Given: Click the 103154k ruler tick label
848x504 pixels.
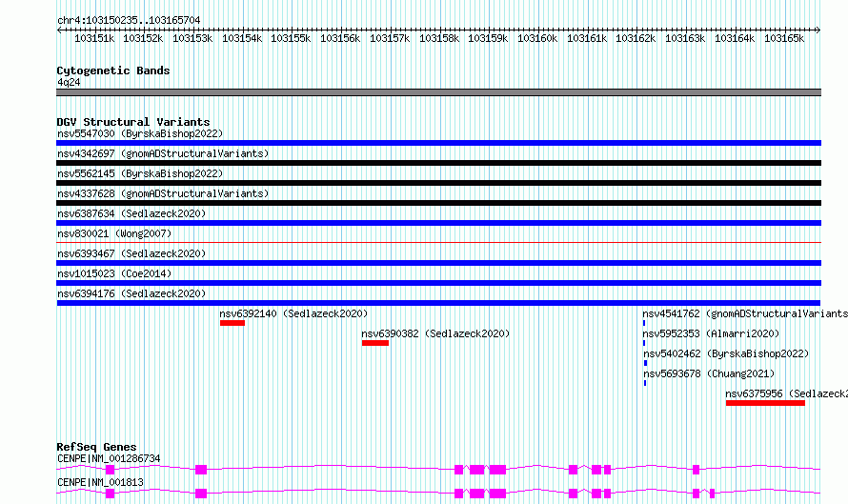Looking at the screenshot, I should pyautogui.click(x=242, y=38).
